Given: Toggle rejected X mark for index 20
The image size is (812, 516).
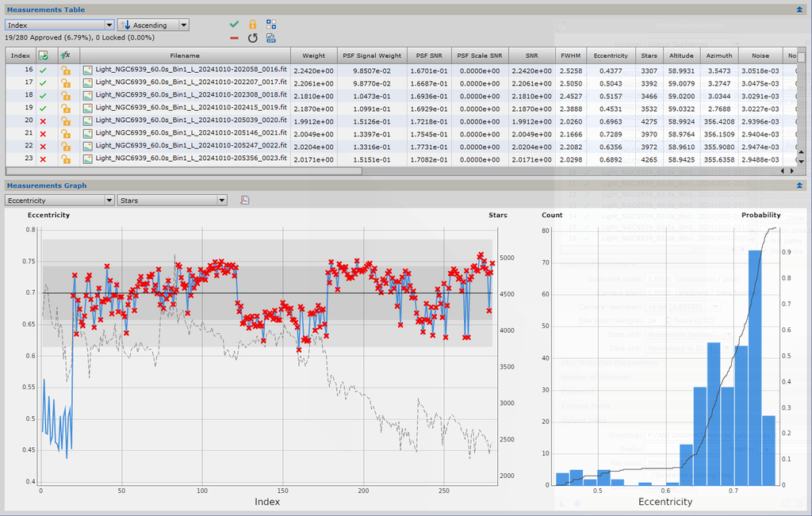Looking at the screenshot, I should pyautogui.click(x=43, y=121).
